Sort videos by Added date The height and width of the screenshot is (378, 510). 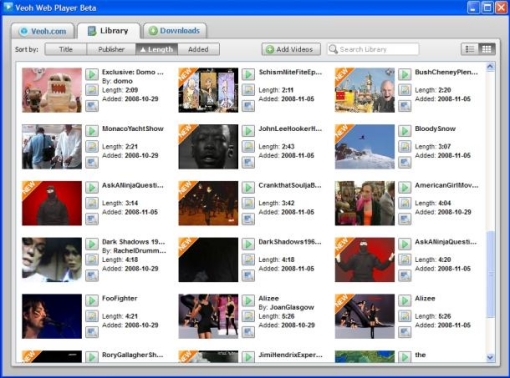tap(198, 49)
